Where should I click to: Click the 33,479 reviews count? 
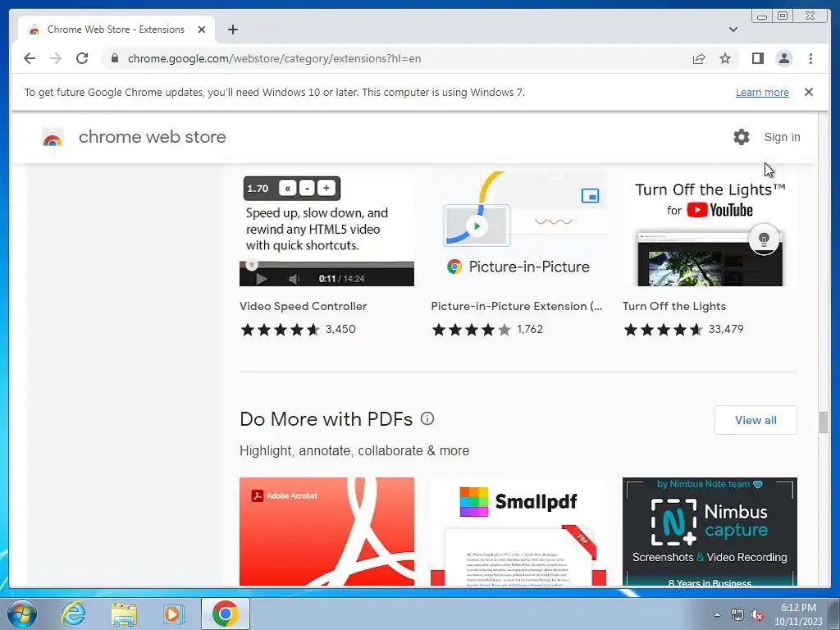point(726,329)
